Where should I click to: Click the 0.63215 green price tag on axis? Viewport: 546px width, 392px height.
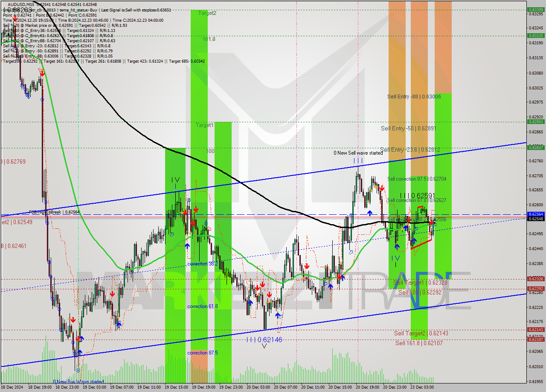click(535, 36)
